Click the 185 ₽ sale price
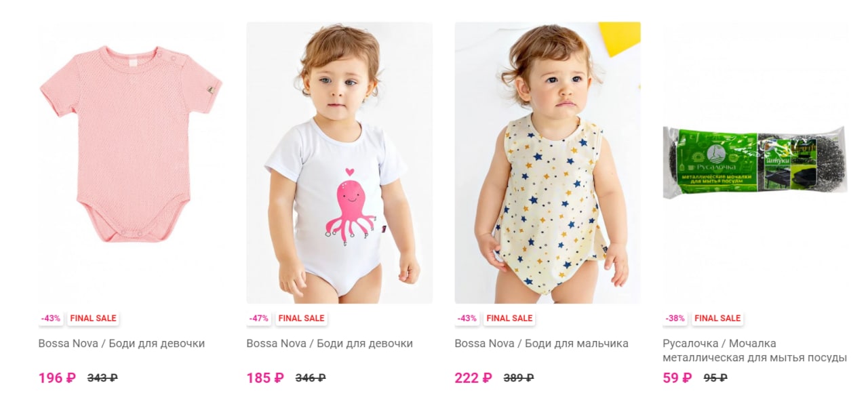Screen dimensions: 868x406 (265, 378)
